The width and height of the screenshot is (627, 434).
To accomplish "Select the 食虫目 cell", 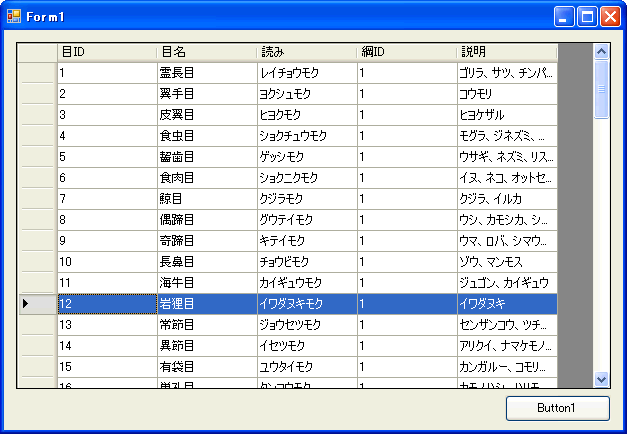I will (x=207, y=136).
